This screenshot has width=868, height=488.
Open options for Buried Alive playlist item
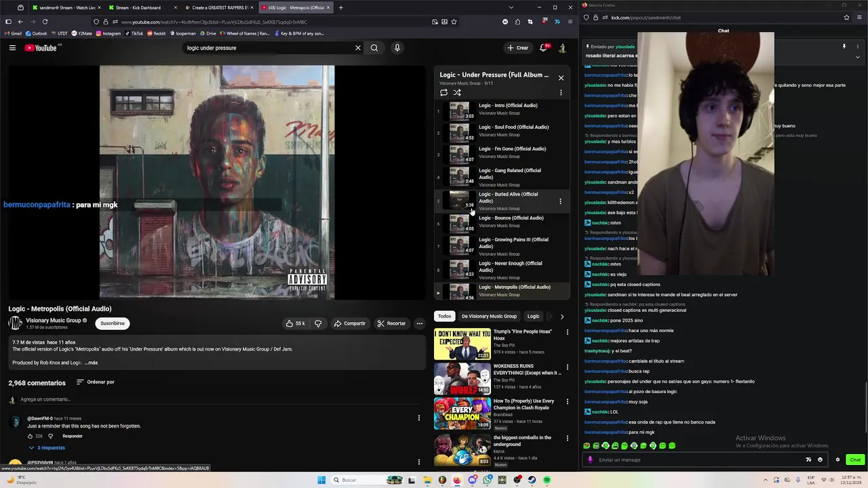(560, 201)
